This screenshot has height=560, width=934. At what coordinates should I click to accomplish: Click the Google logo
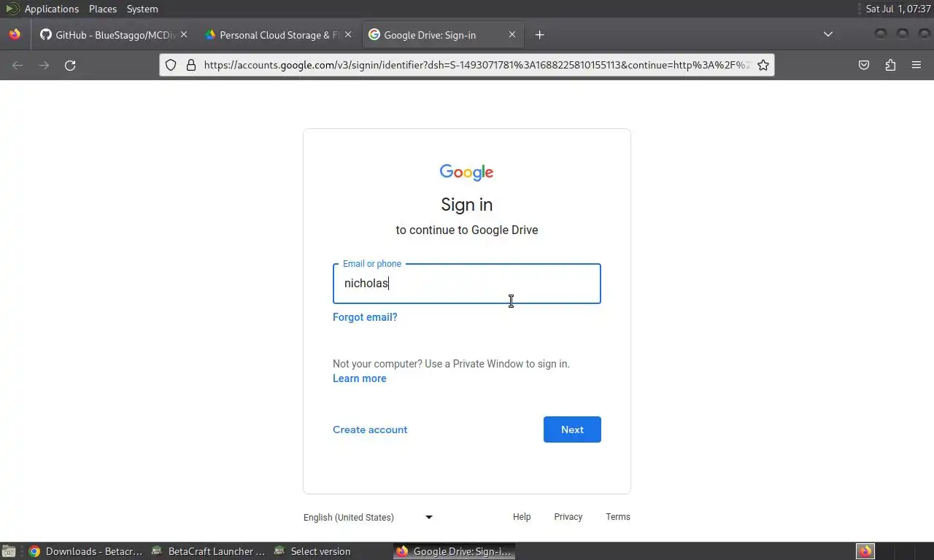pyautogui.click(x=467, y=172)
